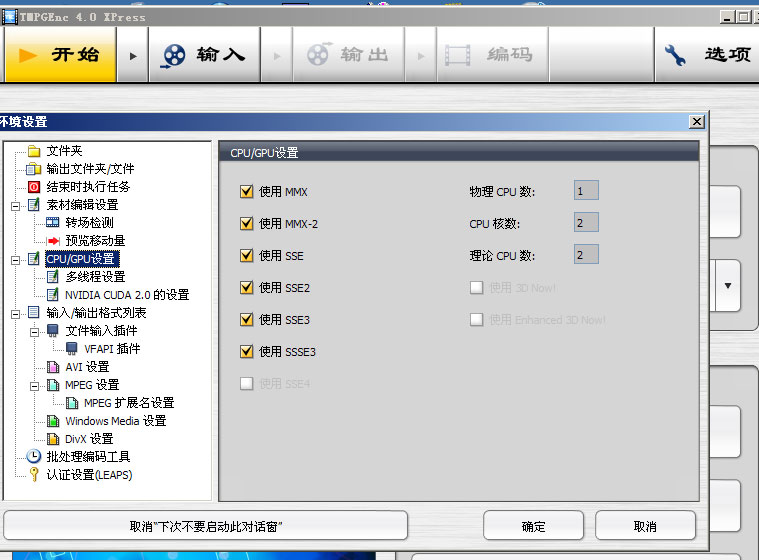
Task: Disable the 使用 SSE3 checkbox
Action: tap(246, 319)
